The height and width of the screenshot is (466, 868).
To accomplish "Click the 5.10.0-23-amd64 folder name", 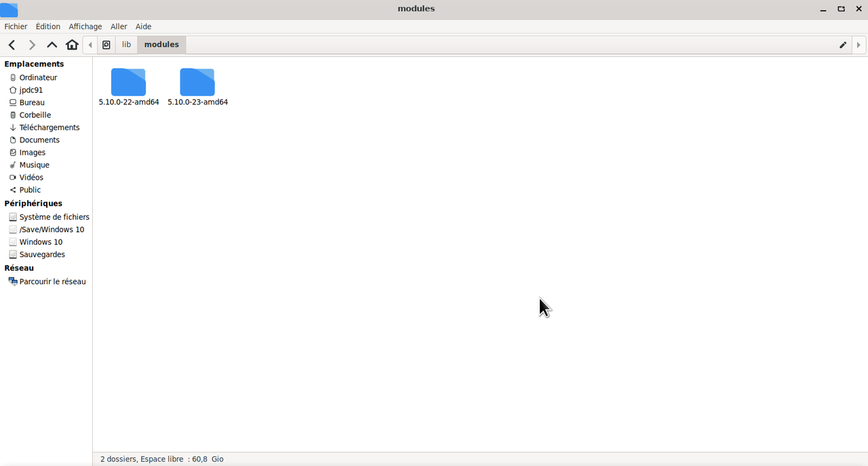I will (x=198, y=102).
